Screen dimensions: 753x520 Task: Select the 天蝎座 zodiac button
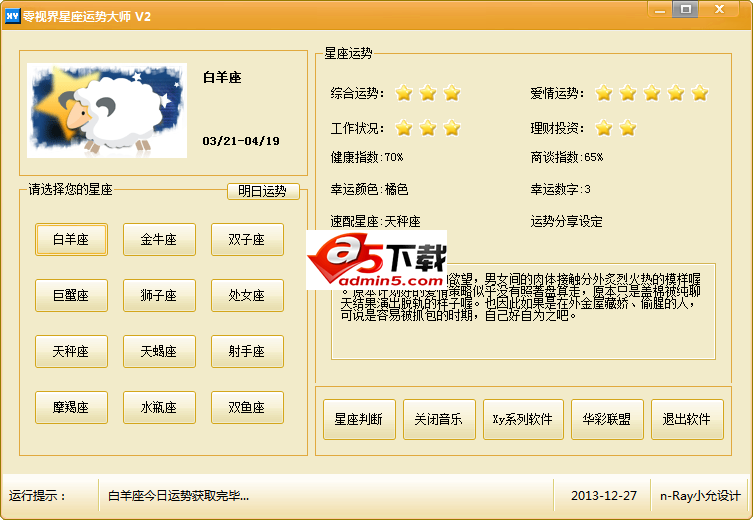point(159,351)
